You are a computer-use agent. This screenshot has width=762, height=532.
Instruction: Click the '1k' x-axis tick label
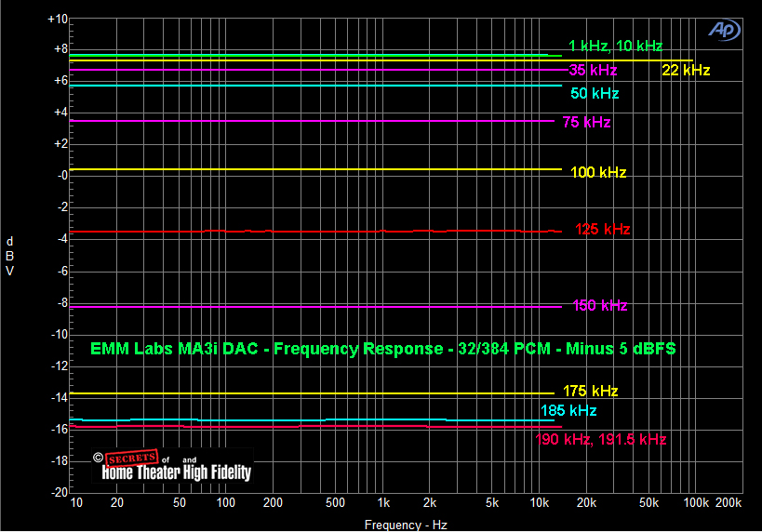click(x=384, y=503)
